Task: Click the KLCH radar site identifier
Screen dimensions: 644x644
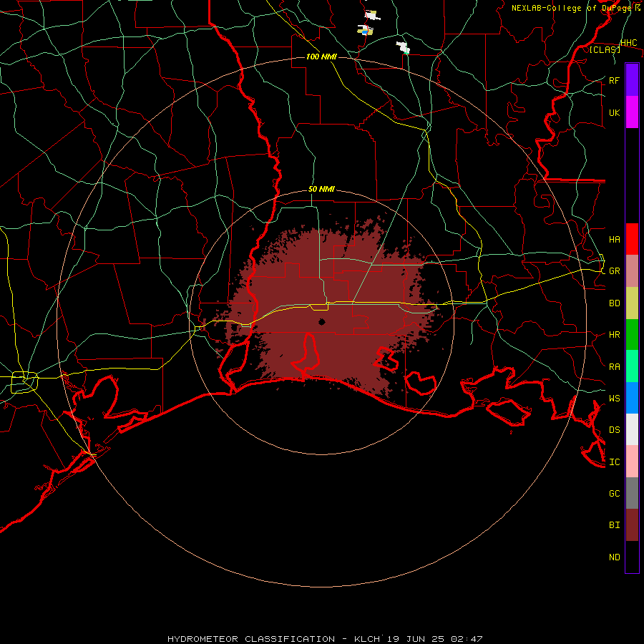Action: tap(367, 639)
